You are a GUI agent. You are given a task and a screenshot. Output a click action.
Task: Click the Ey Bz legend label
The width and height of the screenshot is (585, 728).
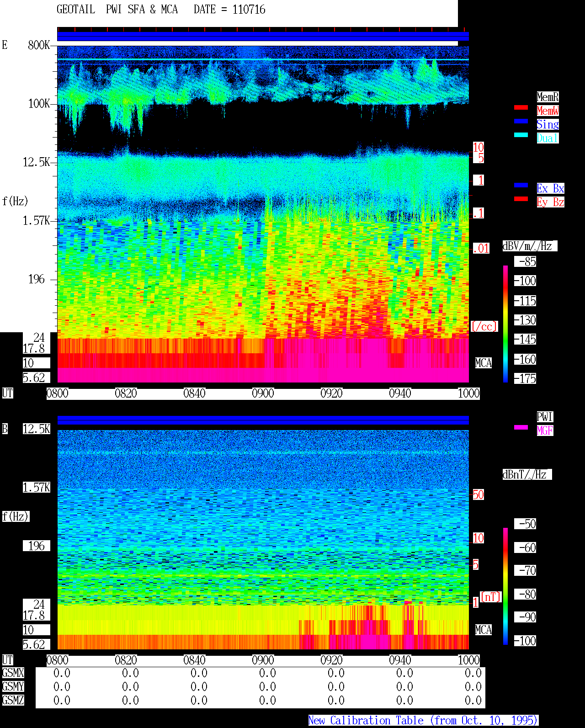(550, 202)
